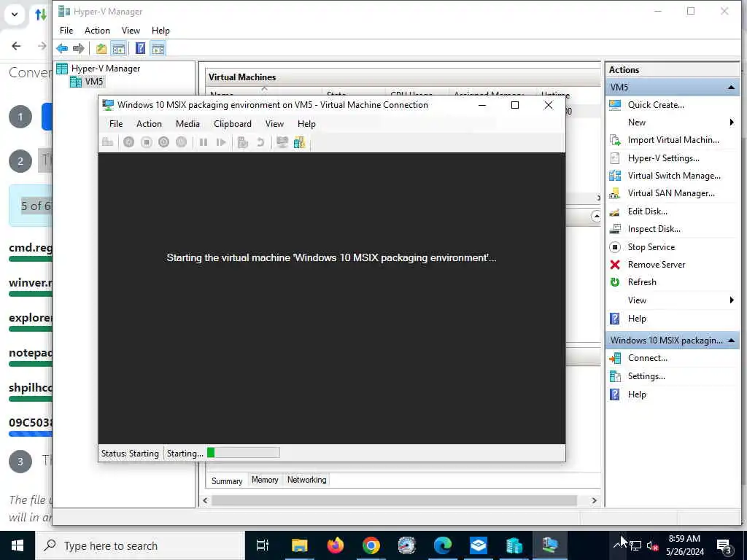Click Inspect Disk in Actions pane
The width and height of the screenshot is (747, 560).
pyautogui.click(x=654, y=229)
